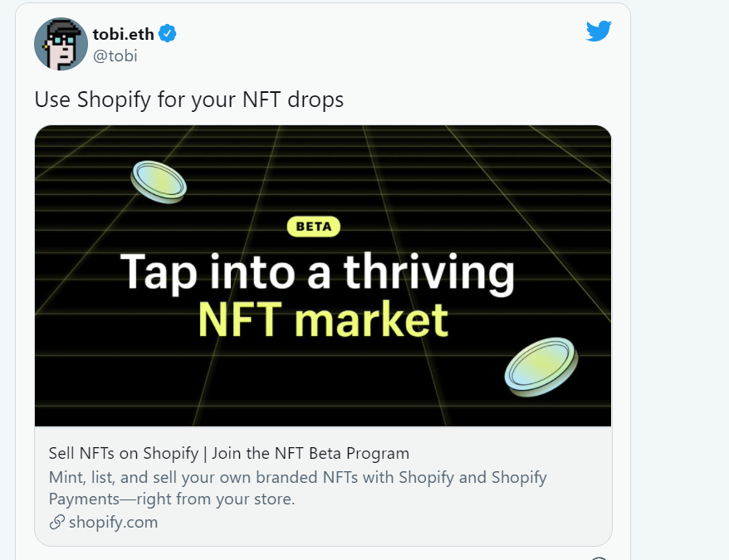
Task: Click the yellow BETA badge
Action: click(314, 226)
